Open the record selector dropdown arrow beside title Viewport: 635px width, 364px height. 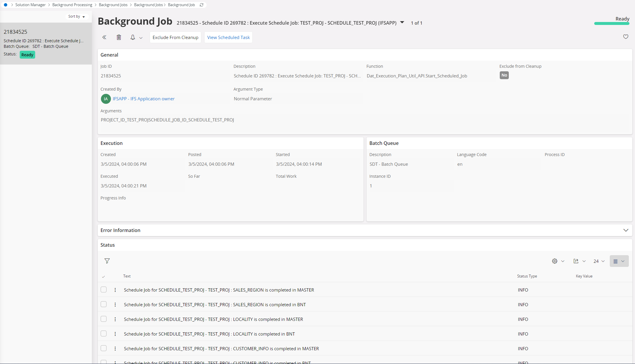402,23
